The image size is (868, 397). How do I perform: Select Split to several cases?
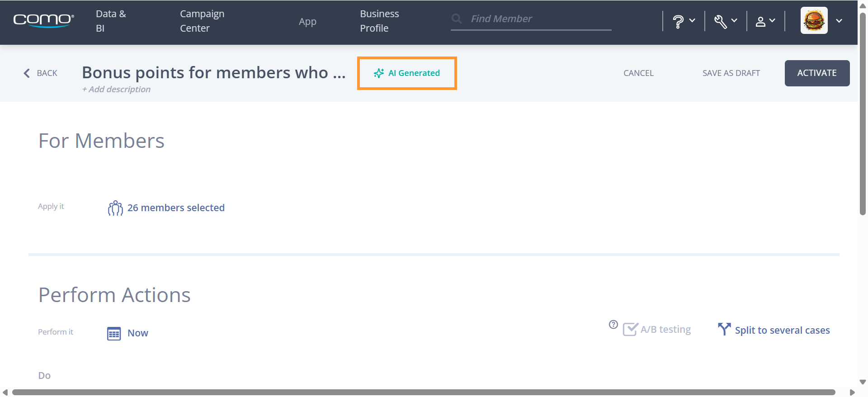coord(782,331)
